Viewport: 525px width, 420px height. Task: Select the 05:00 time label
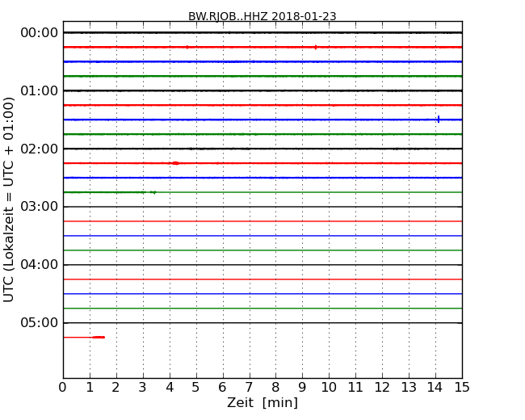[x=40, y=322]
